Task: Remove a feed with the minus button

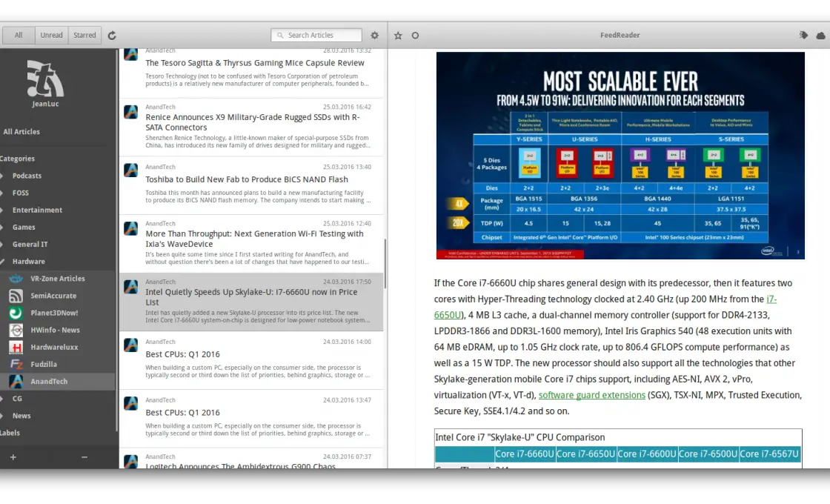Action: (84, 457)
